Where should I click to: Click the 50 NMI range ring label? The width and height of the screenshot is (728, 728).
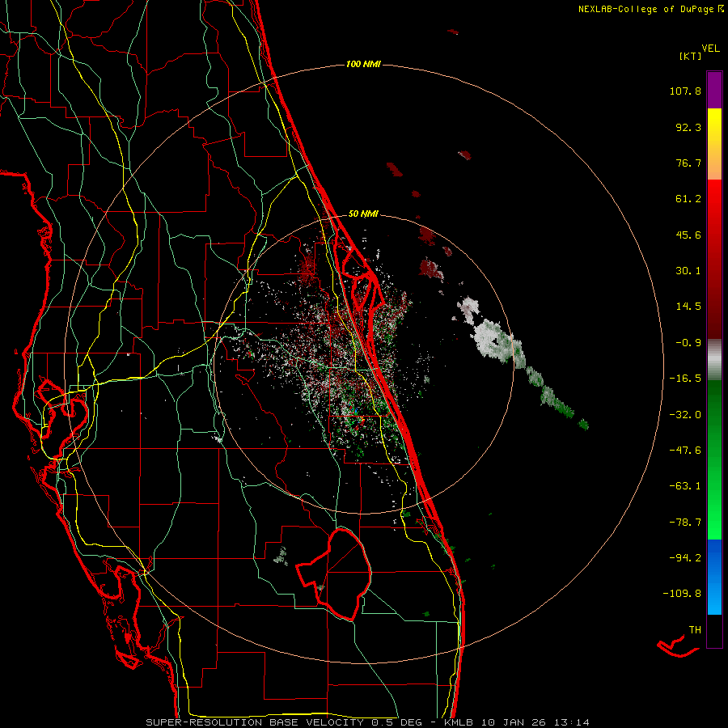pos(363,214)
